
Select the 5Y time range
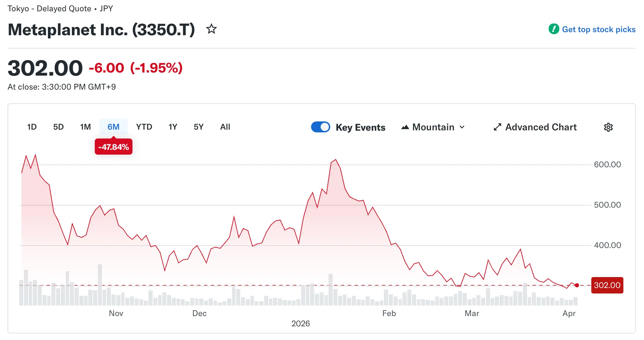pos(198,127)
